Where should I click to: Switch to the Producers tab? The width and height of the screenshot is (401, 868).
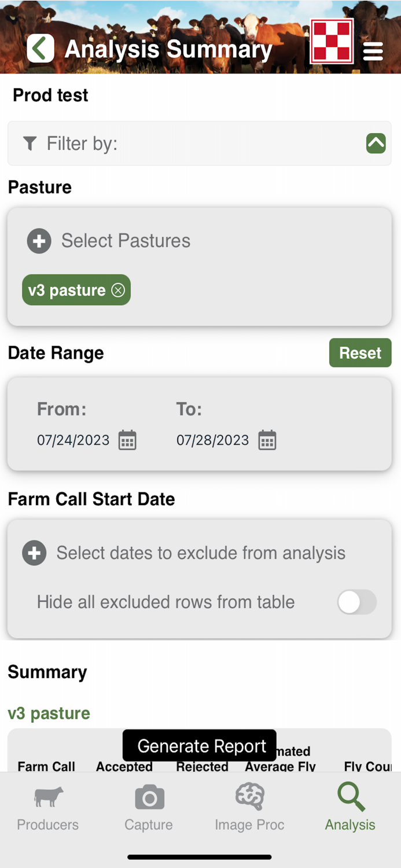click(48, 809)
